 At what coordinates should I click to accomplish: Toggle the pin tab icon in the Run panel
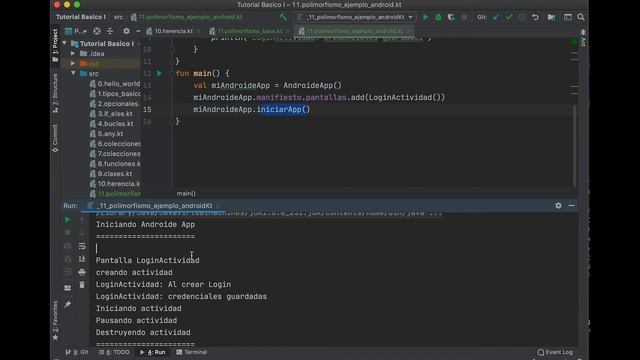point(68,304)
